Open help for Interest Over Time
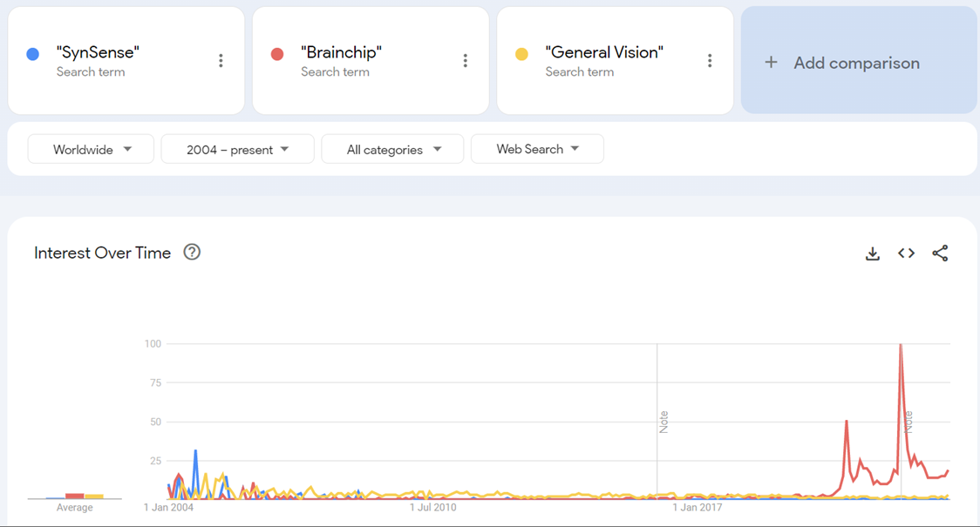The height and width of the screenshot is (527, 980). (192, 253)
